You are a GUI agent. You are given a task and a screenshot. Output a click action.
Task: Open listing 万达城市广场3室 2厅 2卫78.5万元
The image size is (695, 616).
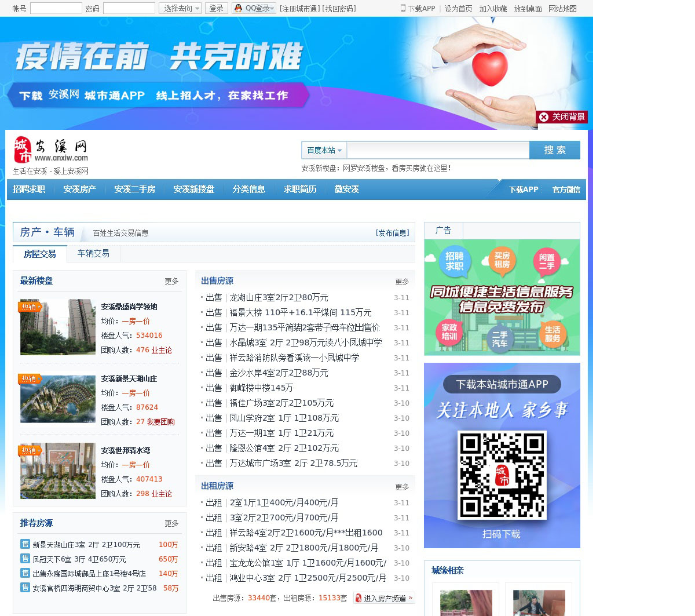tap(294, 463)
